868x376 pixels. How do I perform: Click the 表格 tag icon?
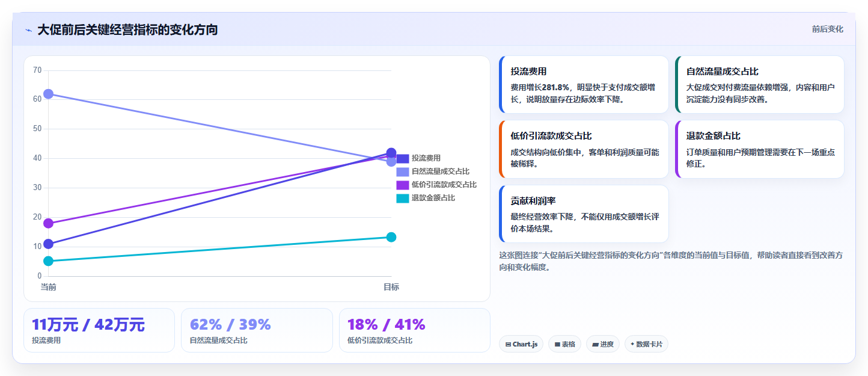click(557, 345)
